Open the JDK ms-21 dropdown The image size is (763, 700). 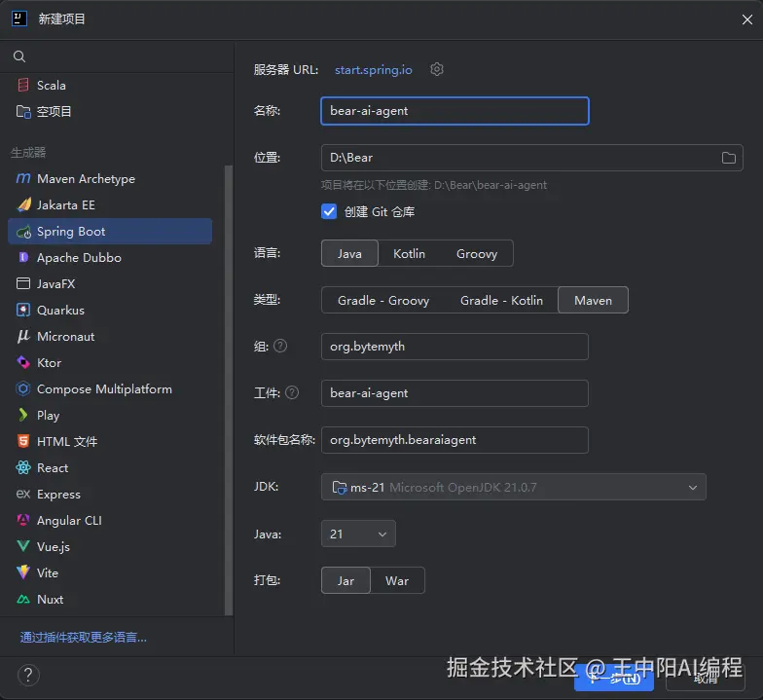pos(514,487)
